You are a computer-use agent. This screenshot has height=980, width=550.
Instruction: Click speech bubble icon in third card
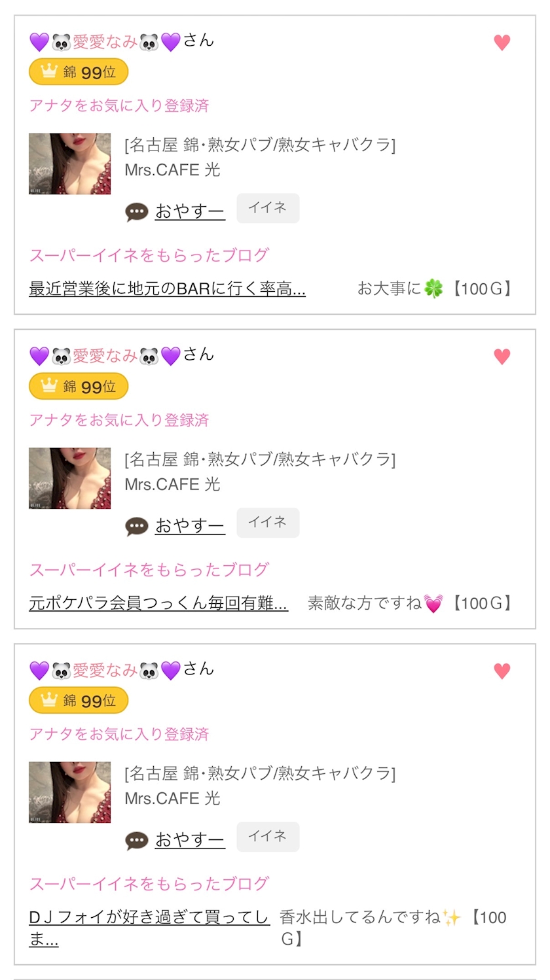coord(137,840)
